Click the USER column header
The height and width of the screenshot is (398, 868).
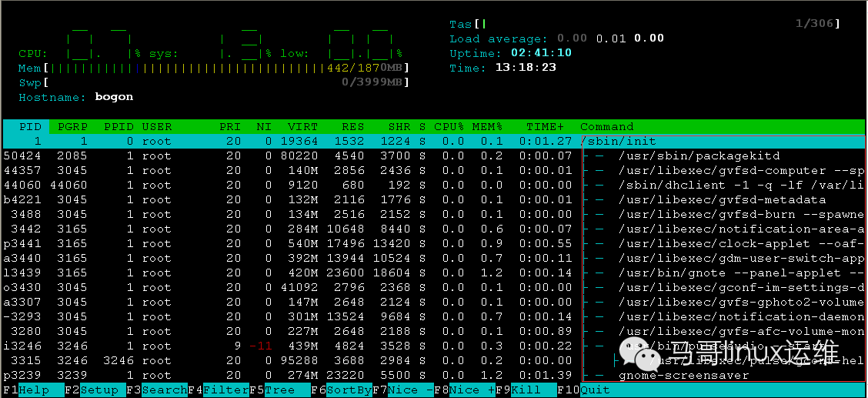[157, 127]
